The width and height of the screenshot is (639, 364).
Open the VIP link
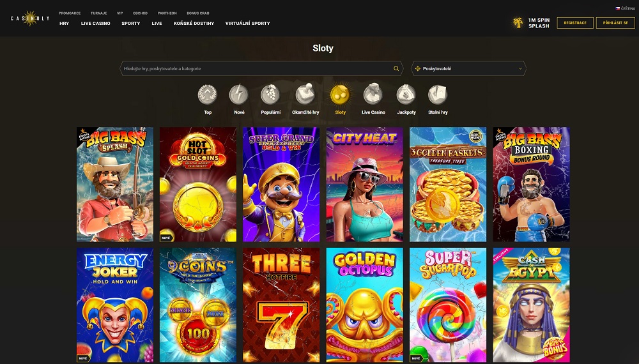click(120, 13)
